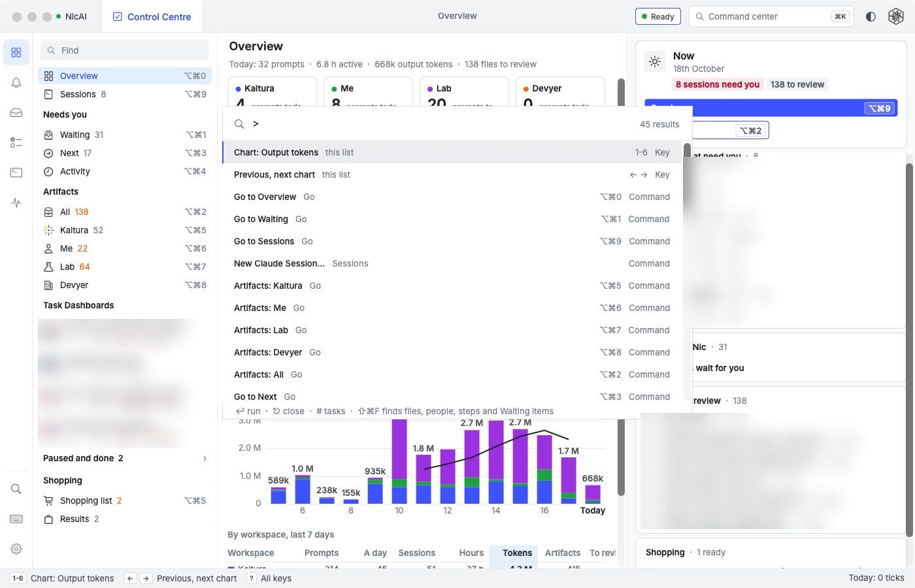Run Artifacts: Devyer command in the palette
The width and height of the screenshot is (915, 588).
[452, 352]
